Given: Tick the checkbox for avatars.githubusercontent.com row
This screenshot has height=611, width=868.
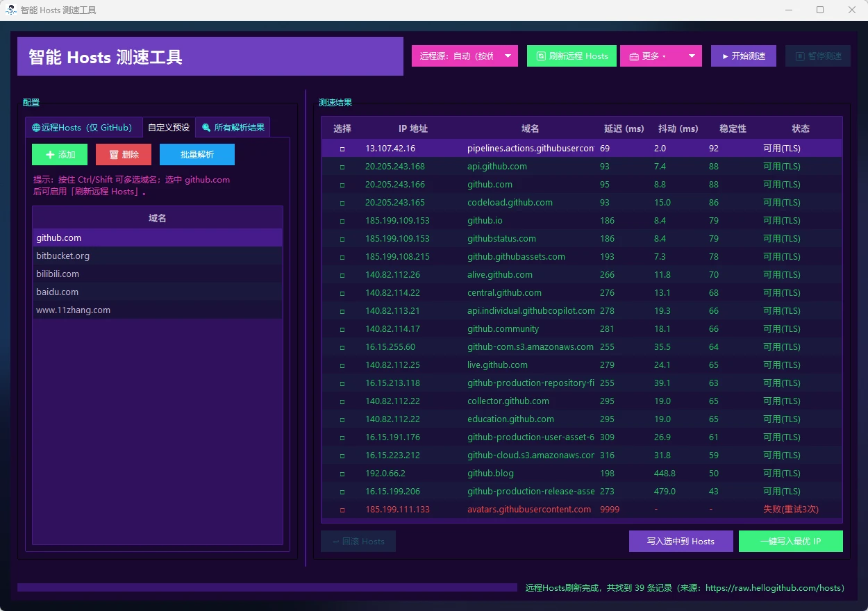Looking at the screenshot, I should pos(342,510).
